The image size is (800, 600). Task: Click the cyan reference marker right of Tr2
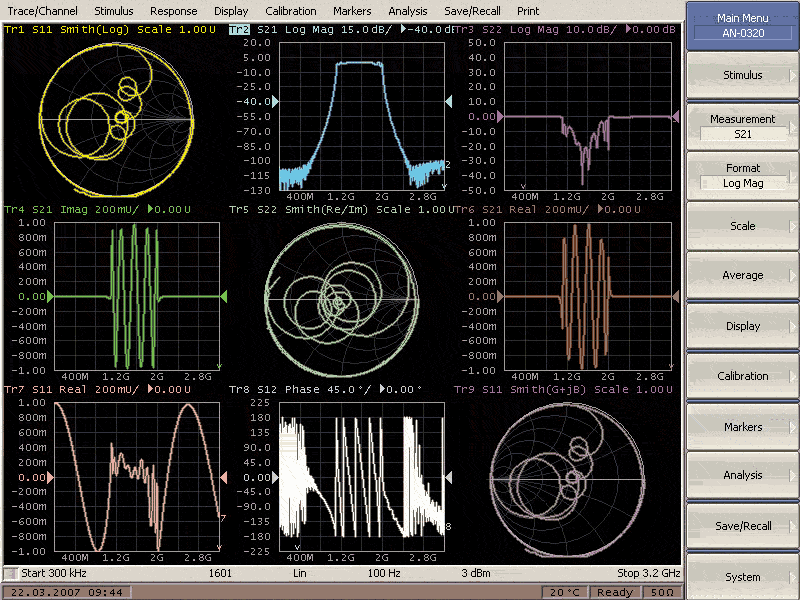pos(449,102)
